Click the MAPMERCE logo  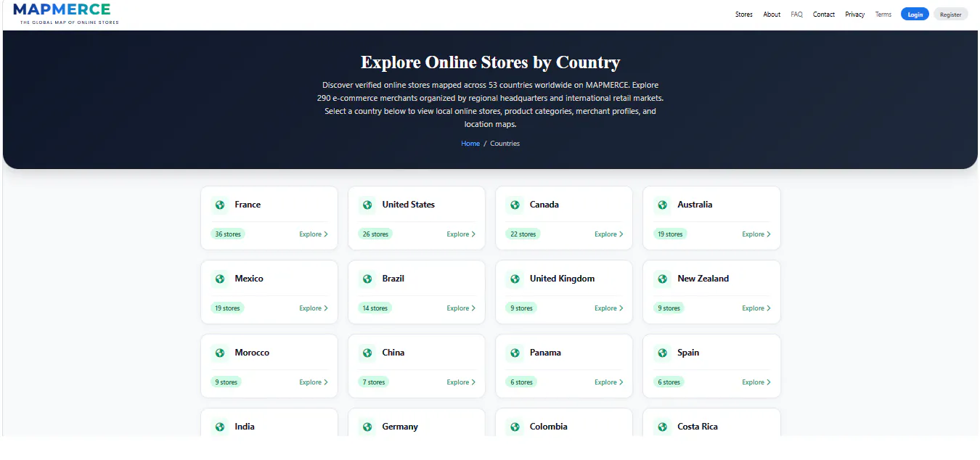click(65, 13)
